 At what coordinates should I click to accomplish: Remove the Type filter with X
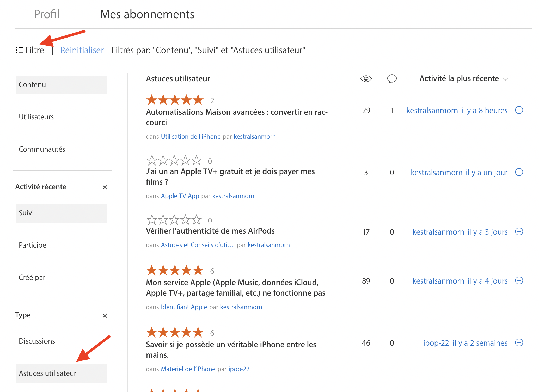[x=105, y=316]
